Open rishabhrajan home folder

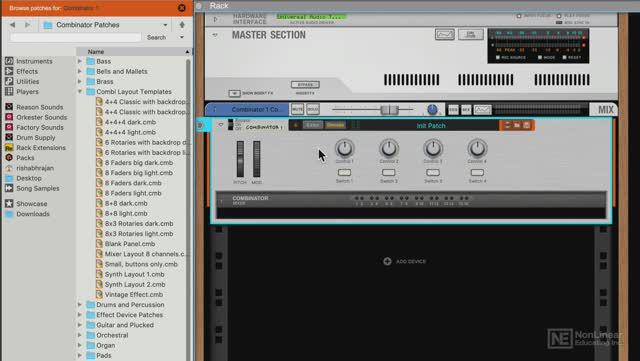pyautogui.click(x=35, y=168)
